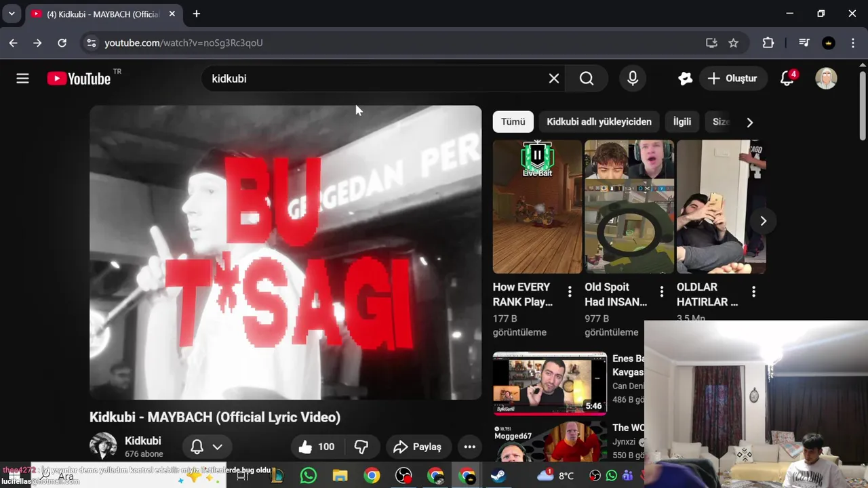Viewport: 868px width, 488px height.
Task: Open the Chrome three-dot menu
Action: [x=852, y=43]
